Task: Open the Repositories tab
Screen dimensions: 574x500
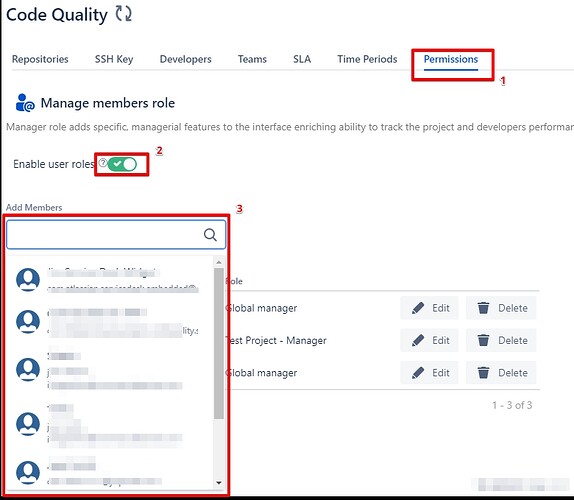Action: [x=40, y=59]
